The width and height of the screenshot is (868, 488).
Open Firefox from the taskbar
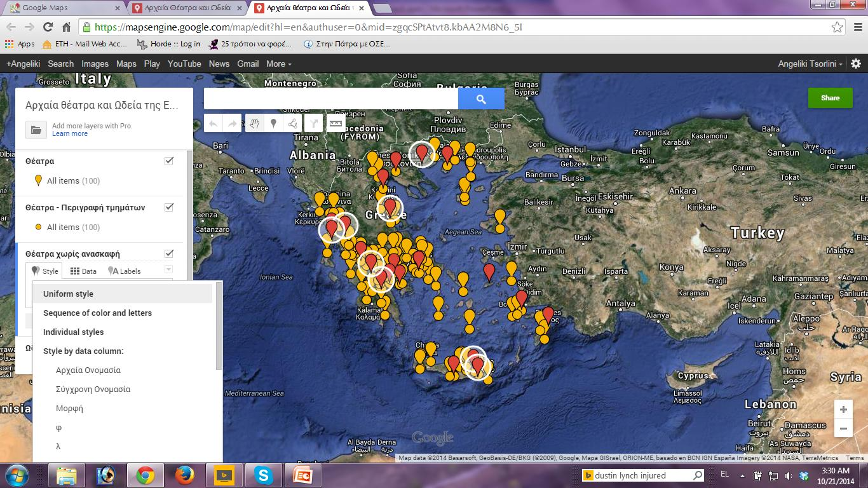pyautogui.click(x=184, y=475)
